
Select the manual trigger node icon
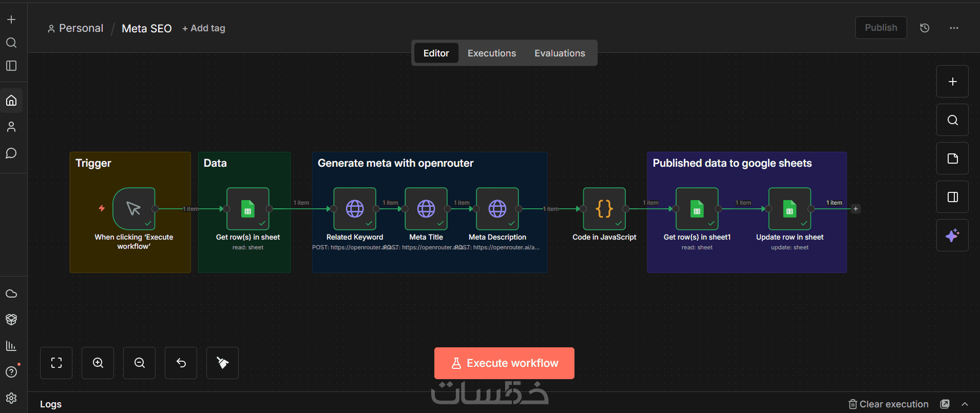(134, 209)
